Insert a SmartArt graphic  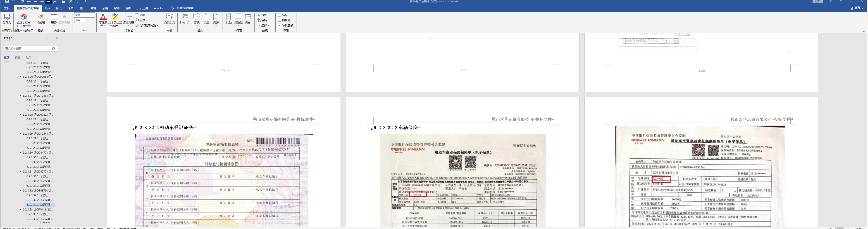(x=185, y=19)
